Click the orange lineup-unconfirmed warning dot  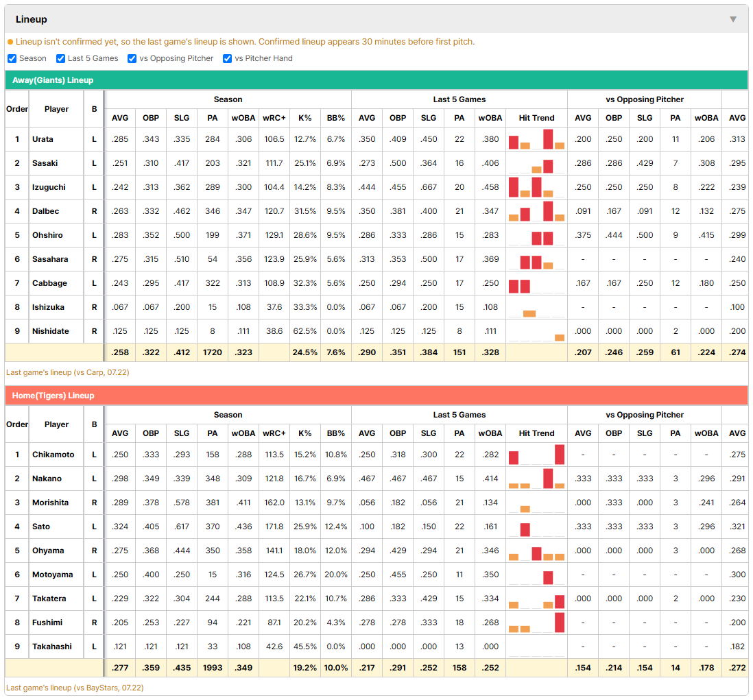(x=10, y=42)
